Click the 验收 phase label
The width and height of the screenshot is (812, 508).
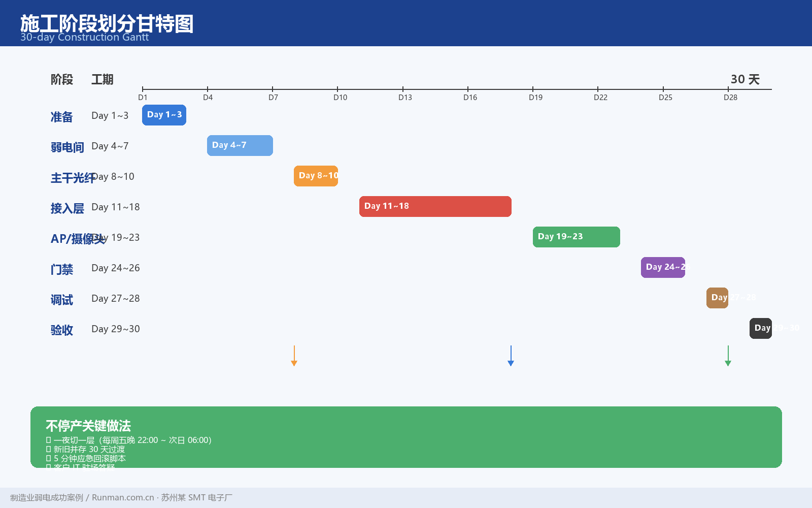point(62,330)
